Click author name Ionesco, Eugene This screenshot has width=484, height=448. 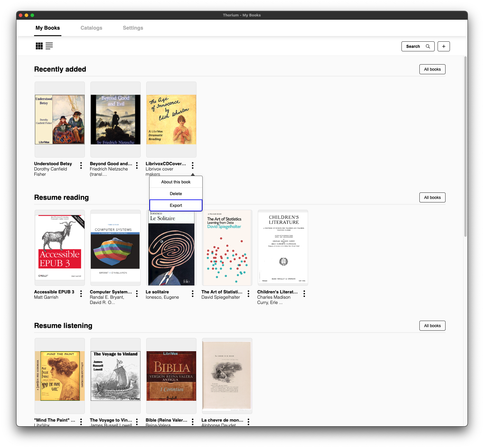click(162, 297)
